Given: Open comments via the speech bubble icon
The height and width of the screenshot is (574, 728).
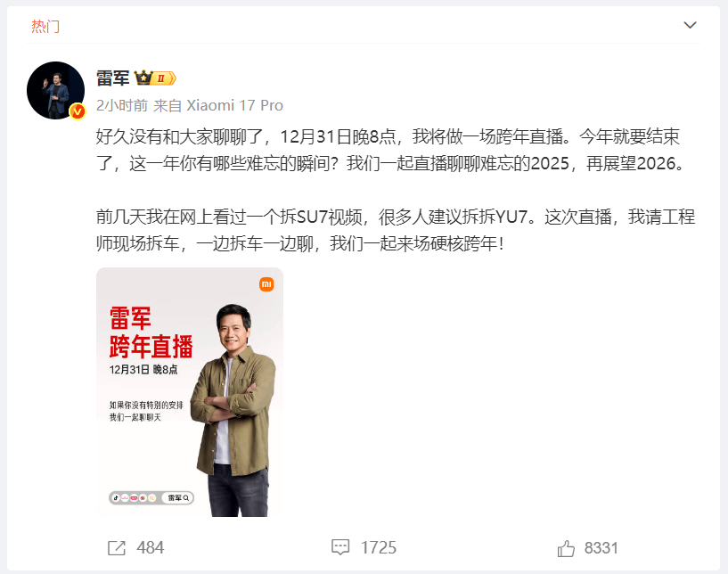Looking at the screenshot, I should (x=340, y=547).
